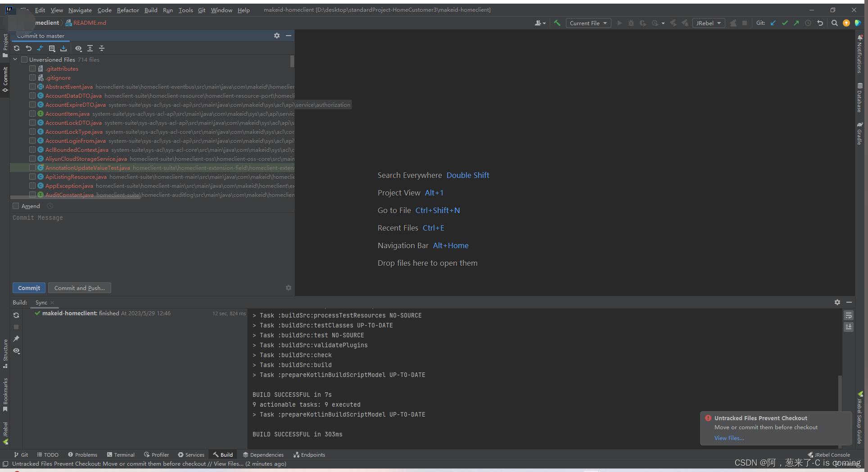Click the Refresh changes icon in Commit toolbar
868x472 pixels.
click(17, 48)
